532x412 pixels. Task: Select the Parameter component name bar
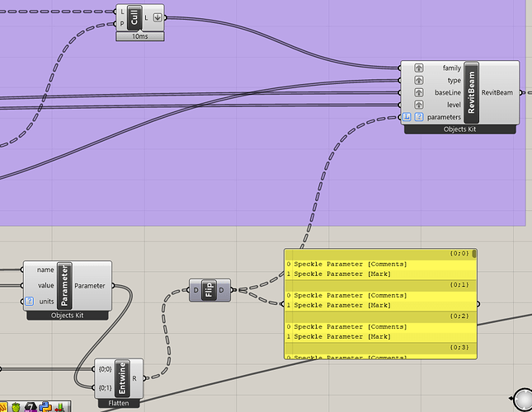64,286
